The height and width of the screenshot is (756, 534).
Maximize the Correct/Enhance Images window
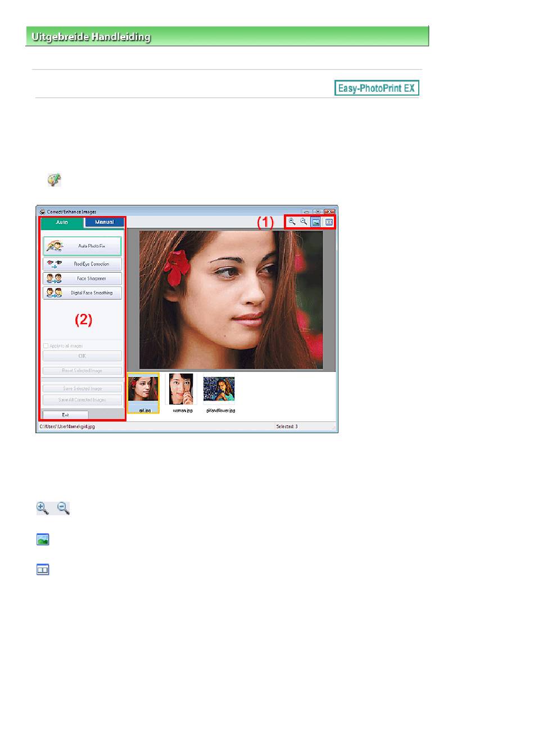pos(318,211)
